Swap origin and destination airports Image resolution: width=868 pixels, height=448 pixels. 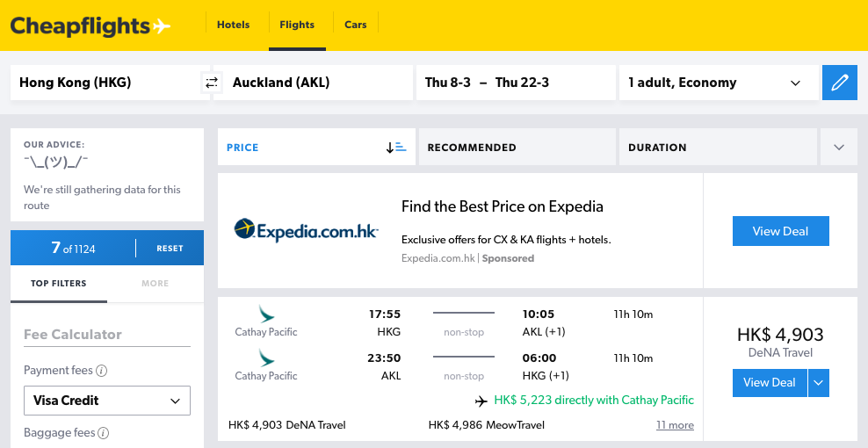click(212, 83)
